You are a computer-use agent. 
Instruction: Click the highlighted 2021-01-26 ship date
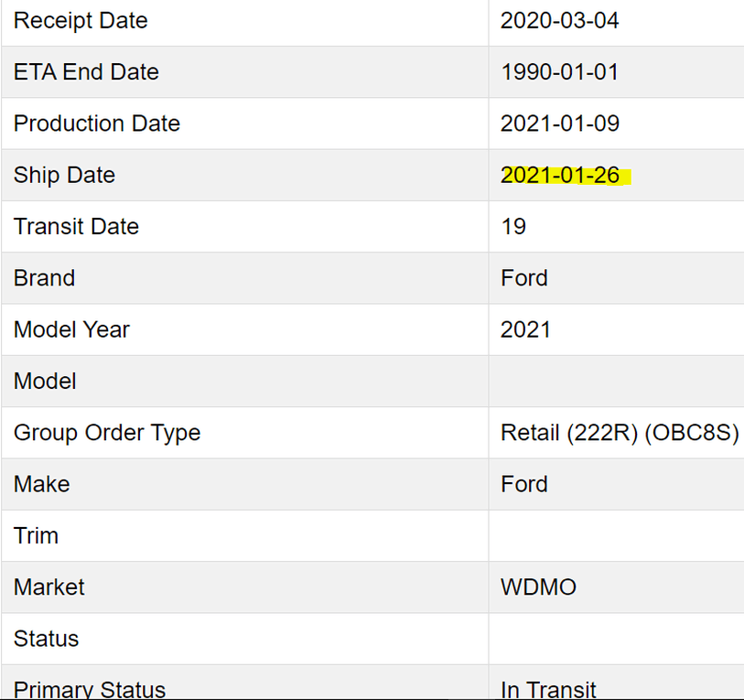[x=560, y=175]
